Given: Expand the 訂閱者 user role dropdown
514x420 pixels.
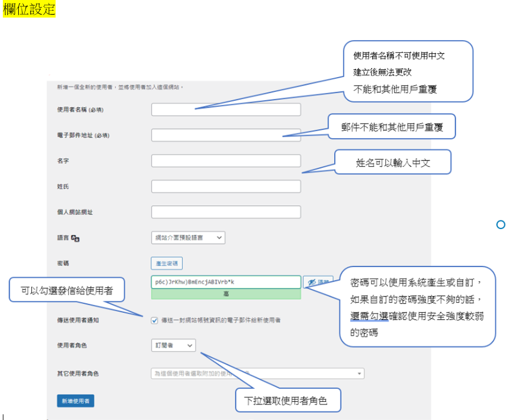Looking at the screenshot, I should click(x=173, y=345).
